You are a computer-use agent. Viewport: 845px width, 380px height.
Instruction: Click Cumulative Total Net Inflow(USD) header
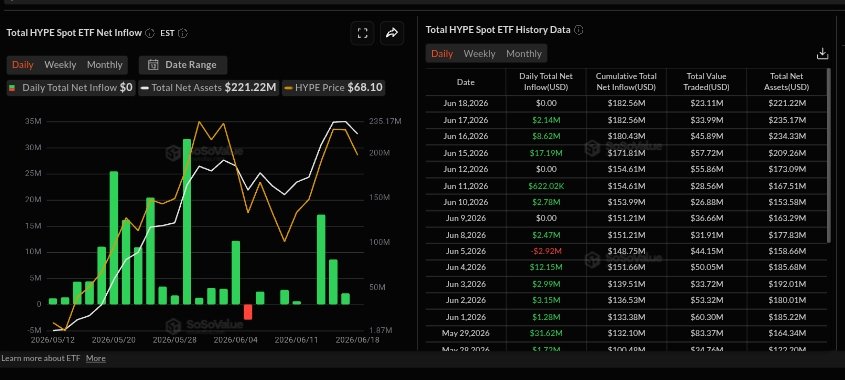(x=626, y=82)
